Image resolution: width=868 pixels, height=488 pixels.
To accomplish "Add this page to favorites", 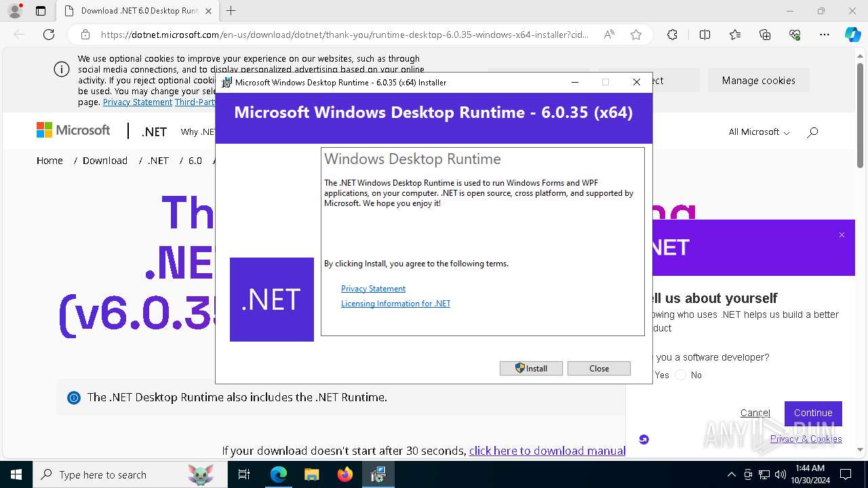I will pos(636,35).
